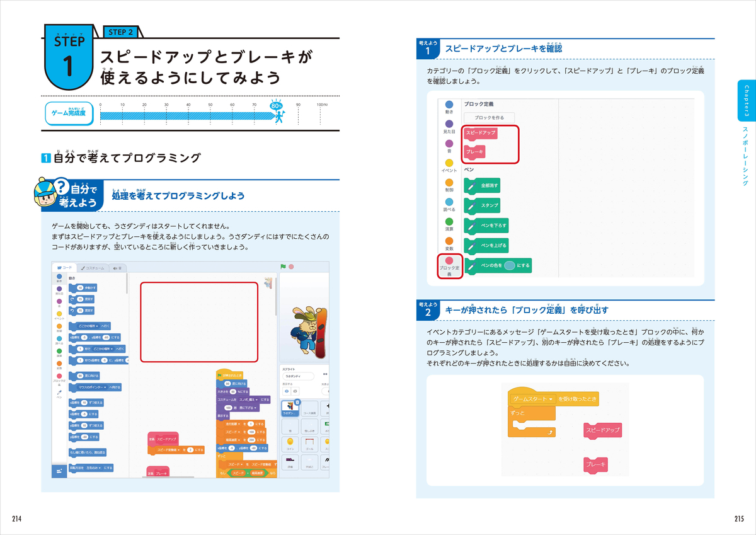Select the ゴール sprite thumbnail
This screenshot has width=756, height=535.
tap(309, 444)
